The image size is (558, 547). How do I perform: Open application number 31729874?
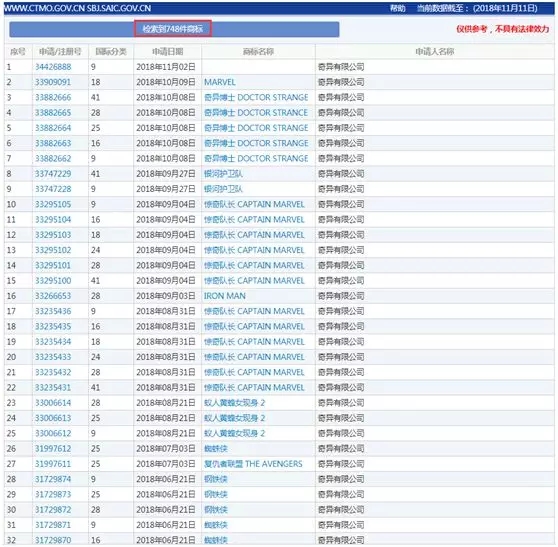(x=53, y=480)
